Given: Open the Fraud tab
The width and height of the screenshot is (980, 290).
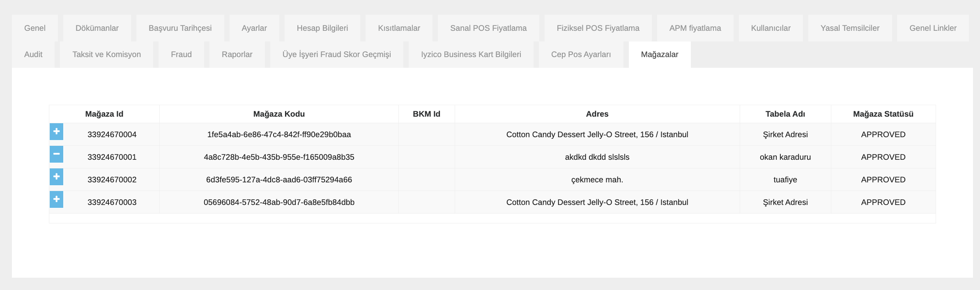Looking at the screenshot, I should click(181, 55).
